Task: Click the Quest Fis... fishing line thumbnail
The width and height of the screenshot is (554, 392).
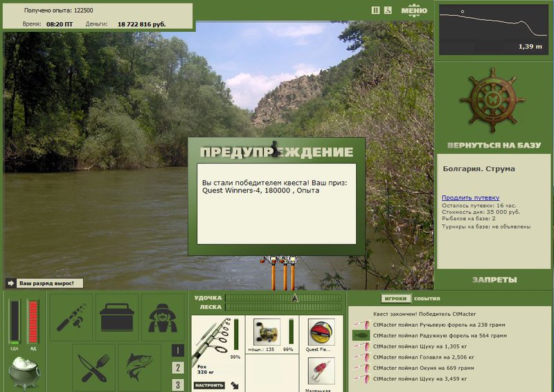Action: tap(321, 332)
